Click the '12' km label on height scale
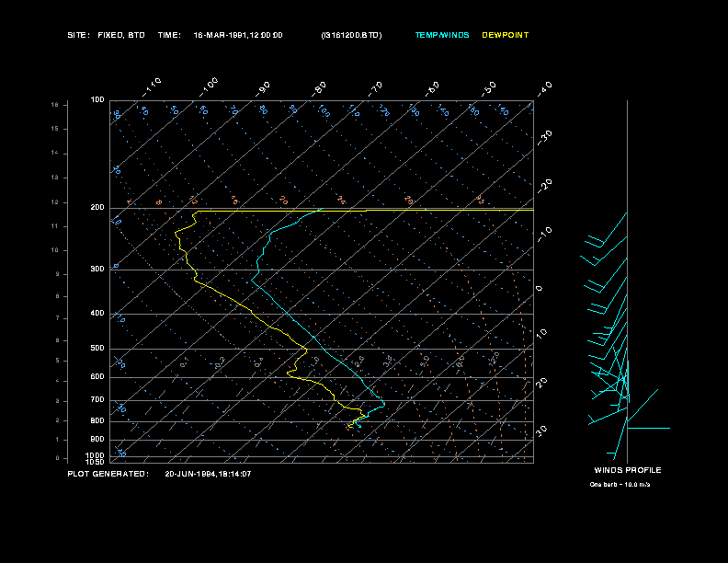Image resolution: width=728 pixels, height=563 pixels. pos(55,202)
